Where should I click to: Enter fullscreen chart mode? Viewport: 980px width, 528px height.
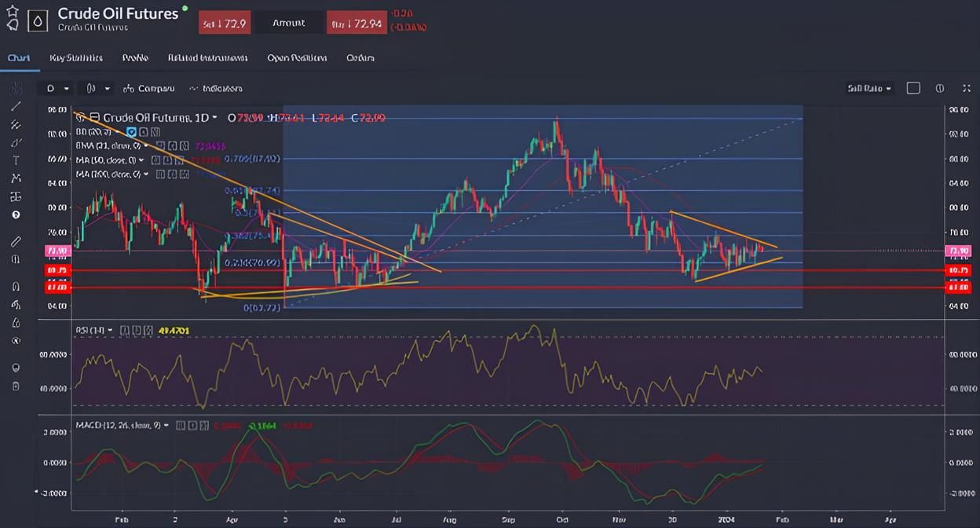967,88
